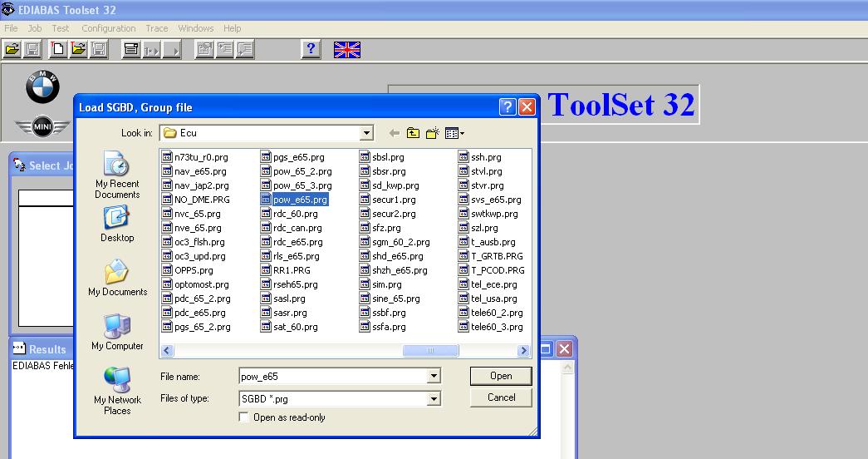Viewport: 868px width, 459px height.
Task: Open My Computer in places bar
Action: tap(117, 332)
